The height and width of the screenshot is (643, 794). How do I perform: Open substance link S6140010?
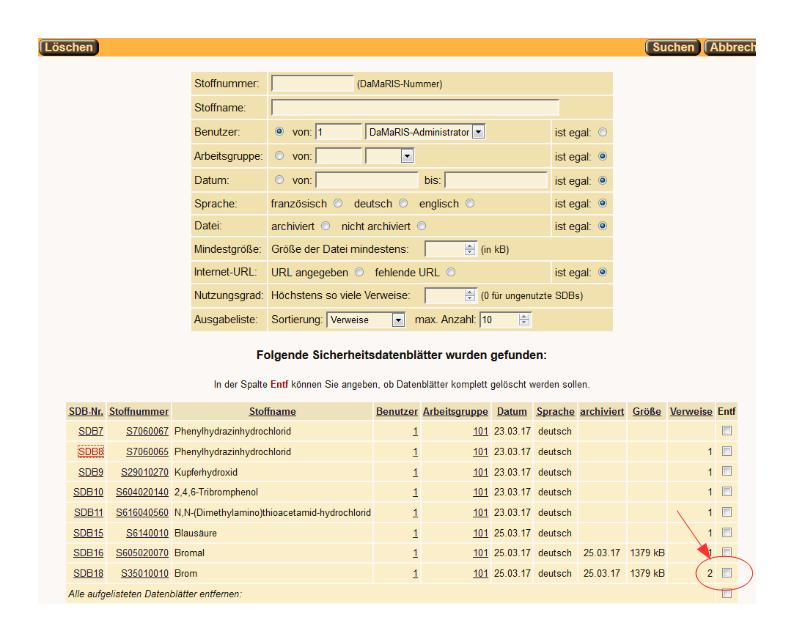point(147,533)
